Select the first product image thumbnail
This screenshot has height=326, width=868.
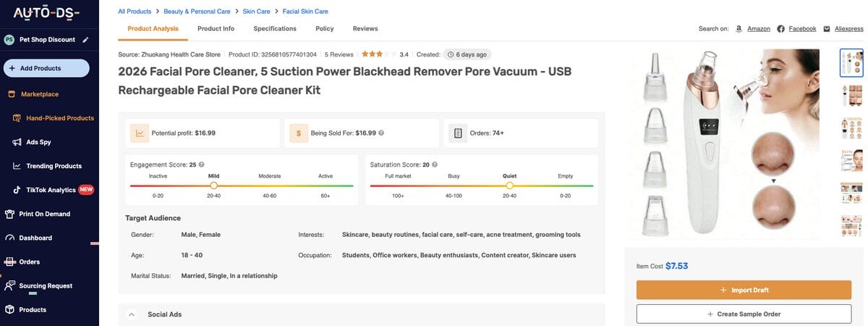(851, 62)
